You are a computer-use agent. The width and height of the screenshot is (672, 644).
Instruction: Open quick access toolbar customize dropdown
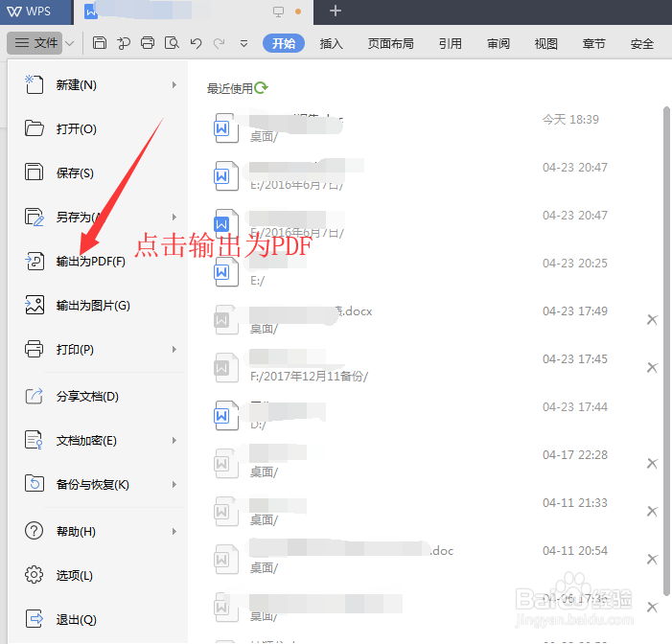click(x=243, y=43)
